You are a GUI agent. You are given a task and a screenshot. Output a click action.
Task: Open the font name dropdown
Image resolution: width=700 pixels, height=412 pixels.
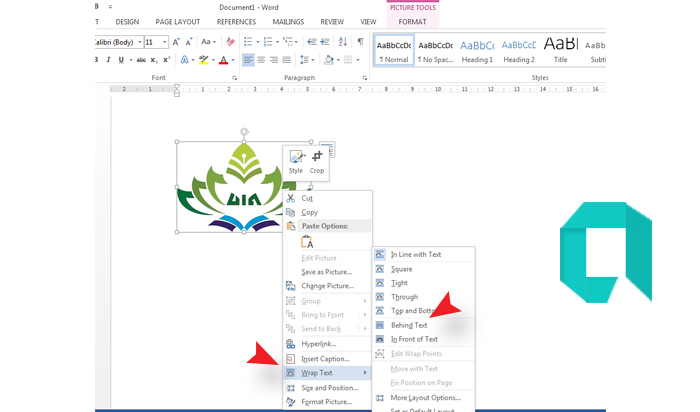(140, 42)
